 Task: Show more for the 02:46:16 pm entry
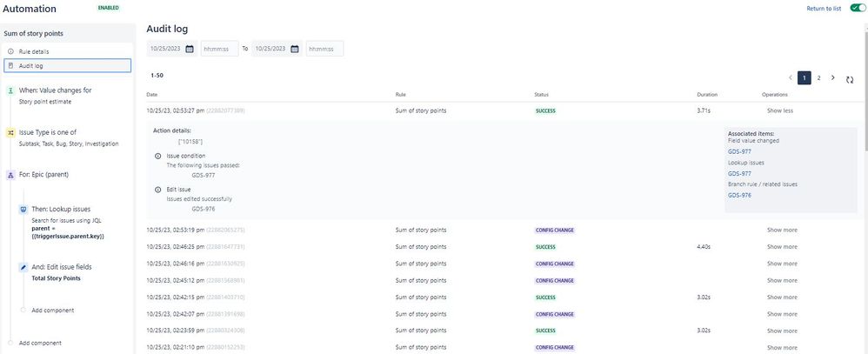pos(782,264)
